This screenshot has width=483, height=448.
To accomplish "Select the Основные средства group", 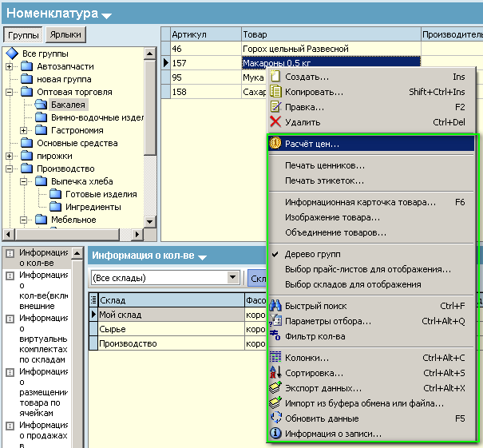I will (77, 143).
